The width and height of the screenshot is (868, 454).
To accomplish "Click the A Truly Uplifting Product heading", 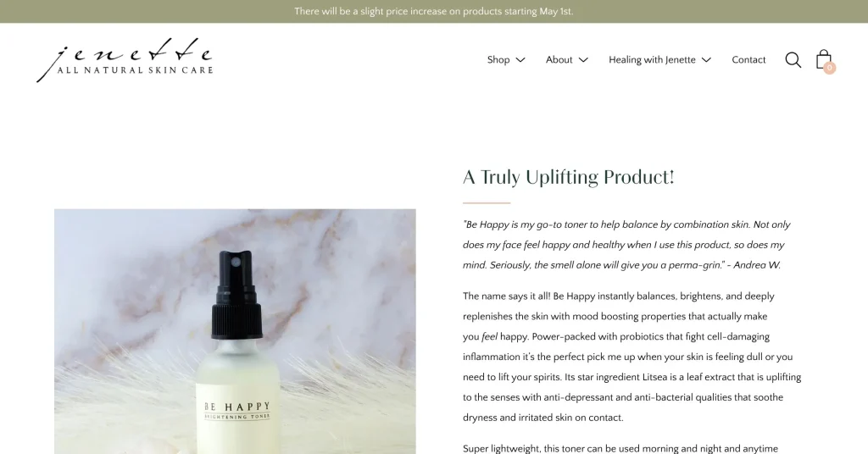I will pos(569,177).
